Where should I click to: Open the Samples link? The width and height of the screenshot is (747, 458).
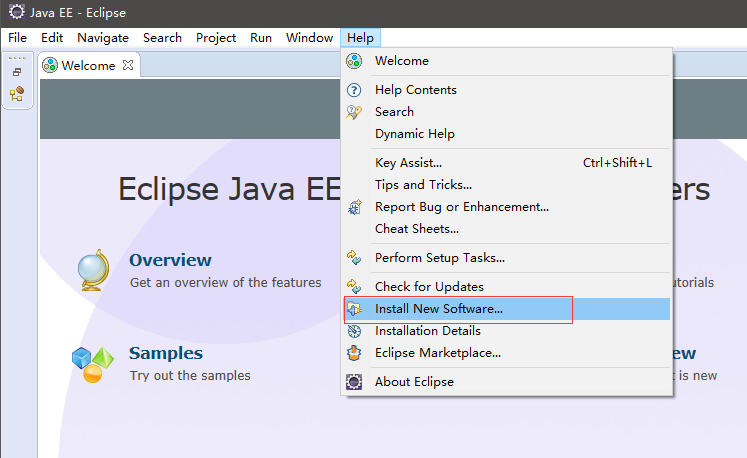[x=166, y=353]
